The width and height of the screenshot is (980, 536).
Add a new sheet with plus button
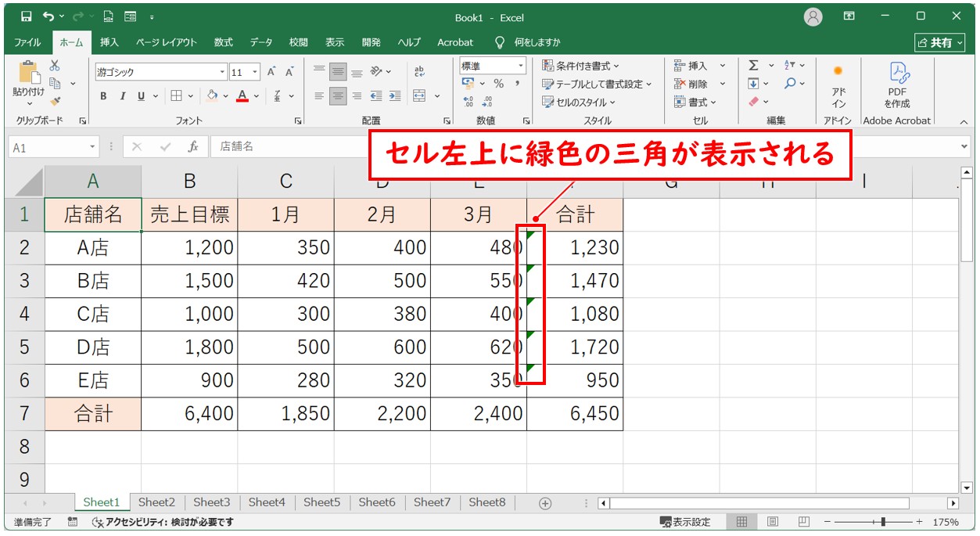[x=546, y=503]
